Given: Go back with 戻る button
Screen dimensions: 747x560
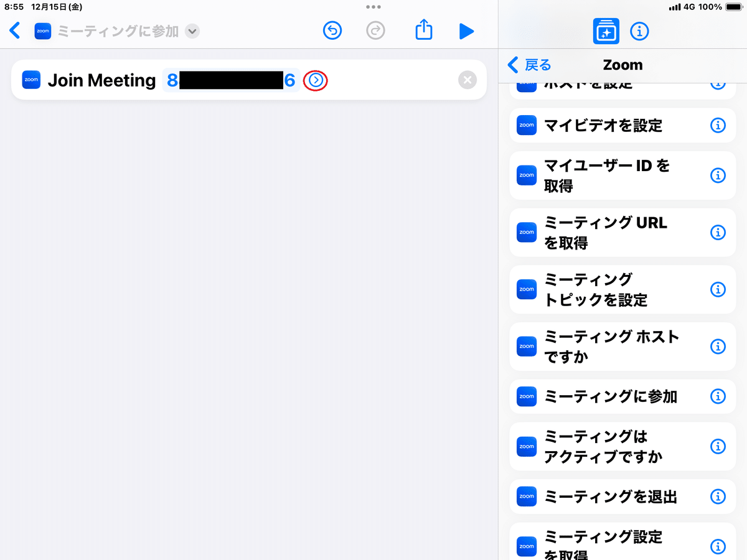Looking at the screenshot, I should (x=530, y=65).
